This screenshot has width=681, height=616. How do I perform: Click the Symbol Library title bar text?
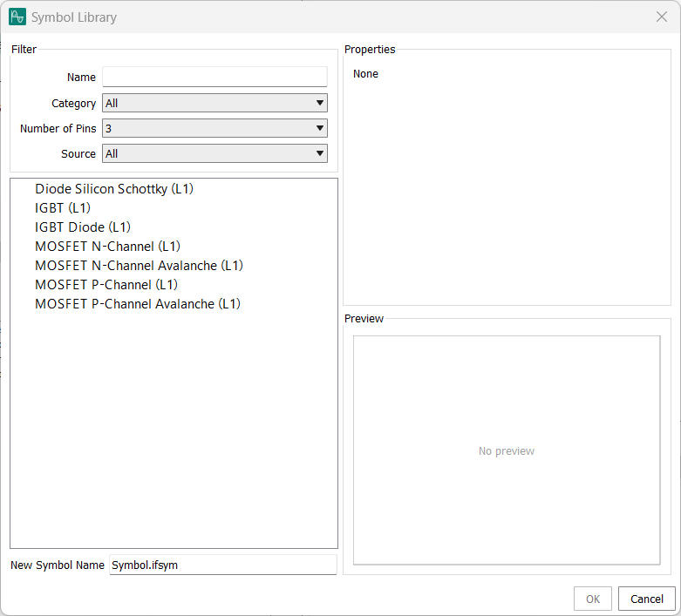pos(74,17)
